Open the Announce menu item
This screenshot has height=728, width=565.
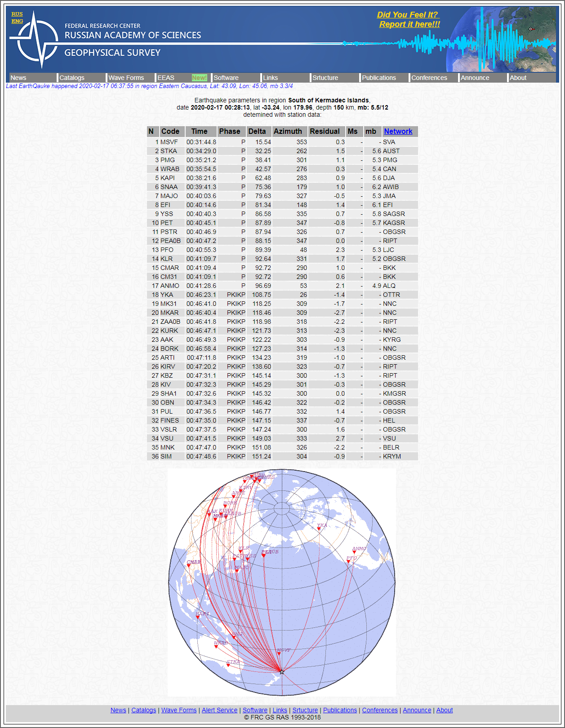[x=475, y=78]
